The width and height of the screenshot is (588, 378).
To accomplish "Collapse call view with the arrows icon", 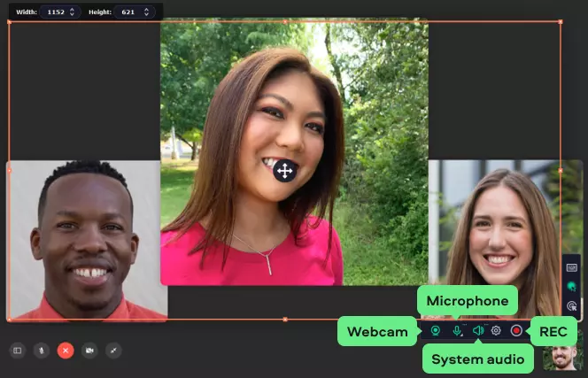I will pyautogui.click(x=113, y=351).
